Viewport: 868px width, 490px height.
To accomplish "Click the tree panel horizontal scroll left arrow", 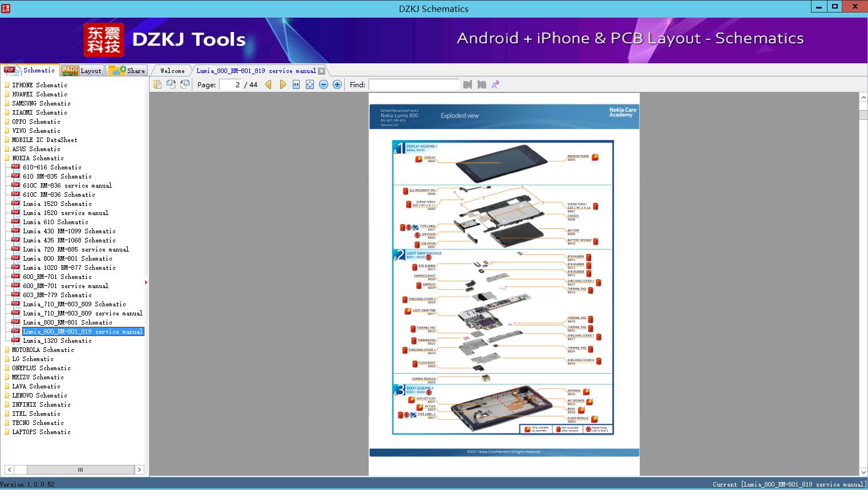I will tap(8, 469).
